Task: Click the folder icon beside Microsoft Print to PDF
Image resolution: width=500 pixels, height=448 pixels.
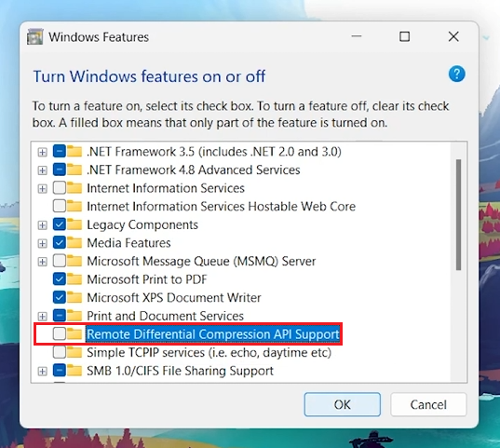Action: pyautogui.click(x=74, y=279)
